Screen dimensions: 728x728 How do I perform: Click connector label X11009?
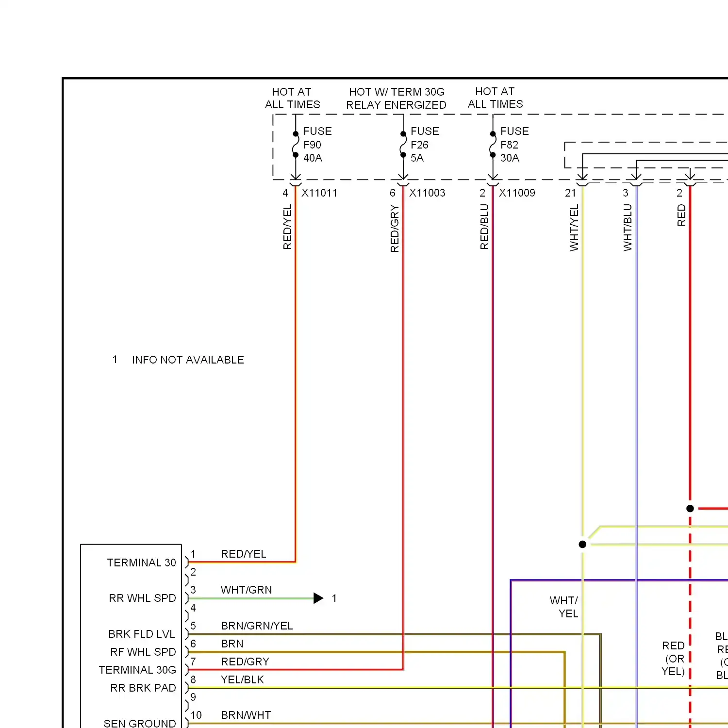tap(517, 193)
